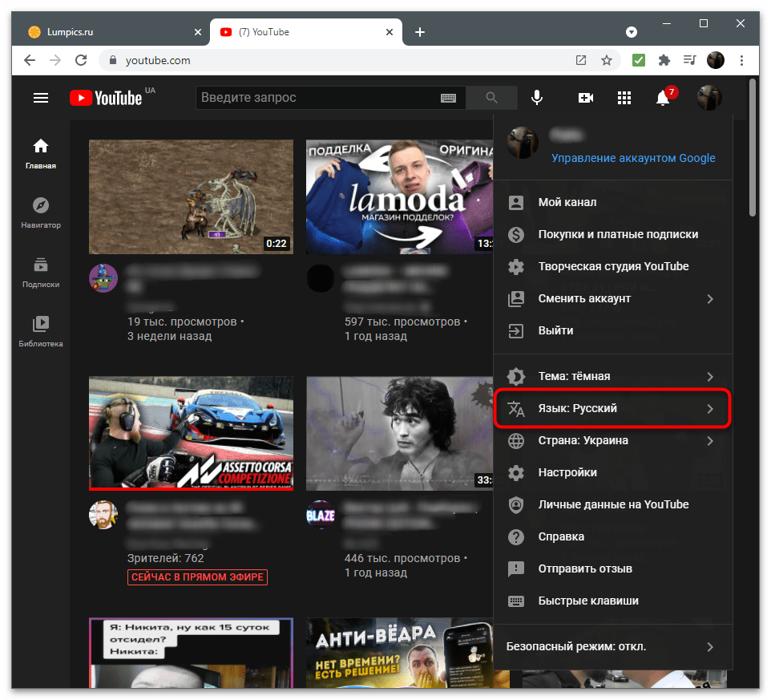Switch to the Lumpics.ru browser tab
The height and width of the screenshot is (700, 771).
[x=104, y=32]
